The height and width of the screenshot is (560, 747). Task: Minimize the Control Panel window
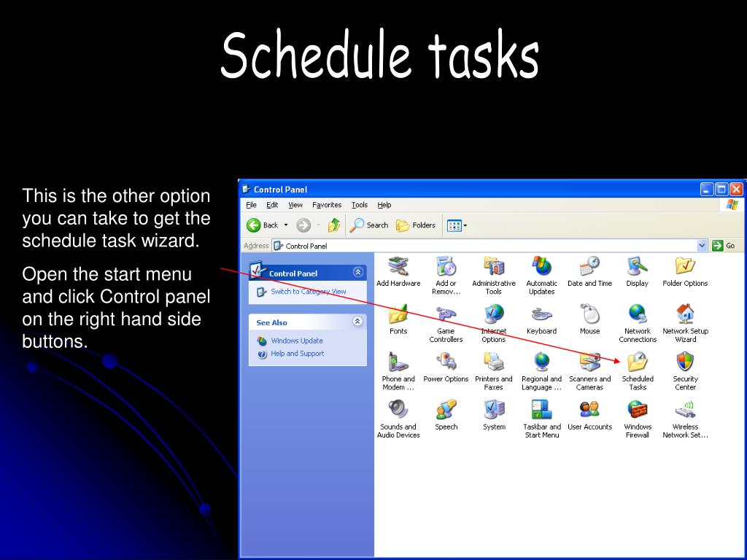coord(707,190)
